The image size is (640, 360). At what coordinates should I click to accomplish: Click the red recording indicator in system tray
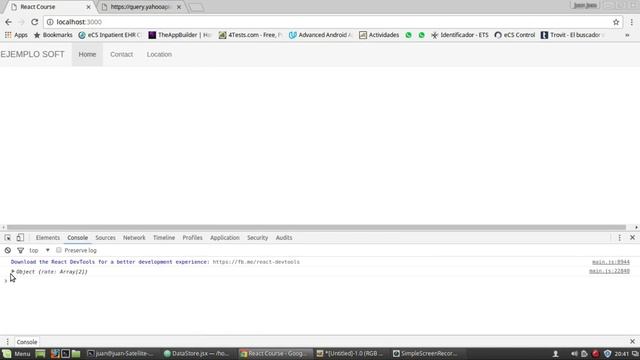click(596, 353)
